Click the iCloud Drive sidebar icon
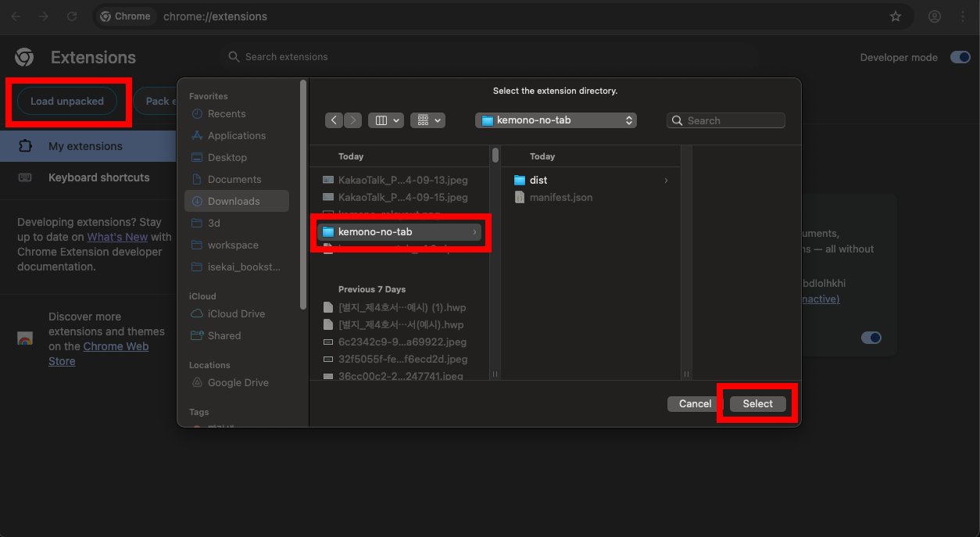The width and height of the screenshot is (980, 537). pyautogui.click(x=196, y=313)
